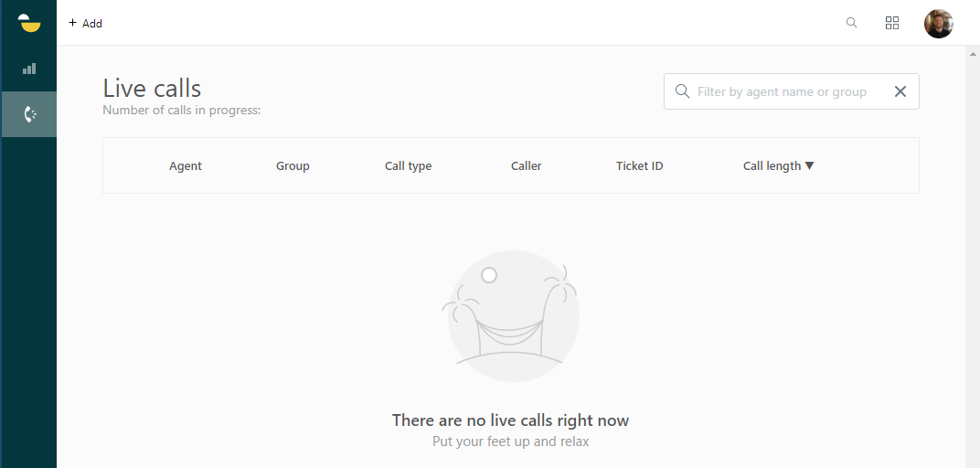
Task: Click the Zendesk logo in the sidebar
Action: pos(29,23)
